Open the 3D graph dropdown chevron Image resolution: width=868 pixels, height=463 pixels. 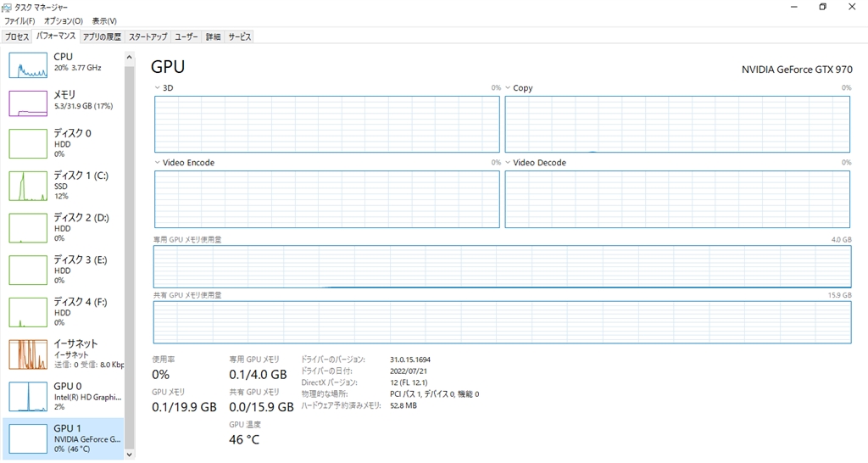[x=158, y=88]
